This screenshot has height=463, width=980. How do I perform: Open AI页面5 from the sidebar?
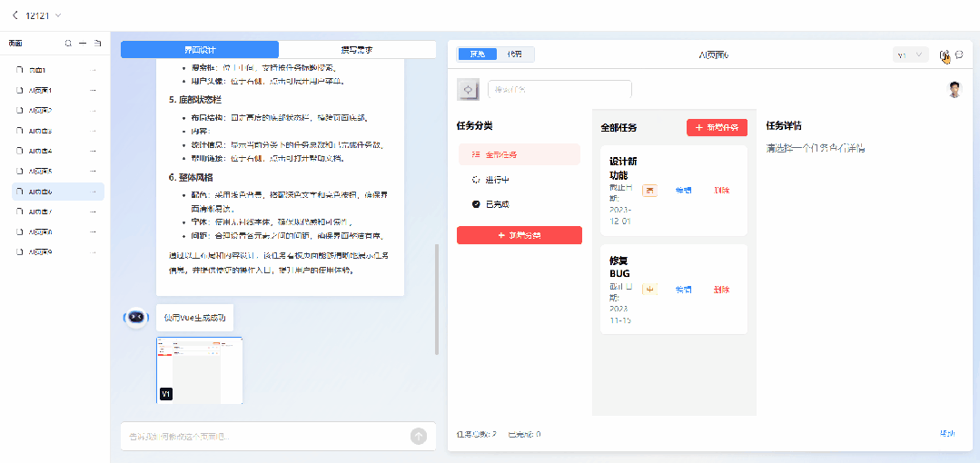pos(58,172)
